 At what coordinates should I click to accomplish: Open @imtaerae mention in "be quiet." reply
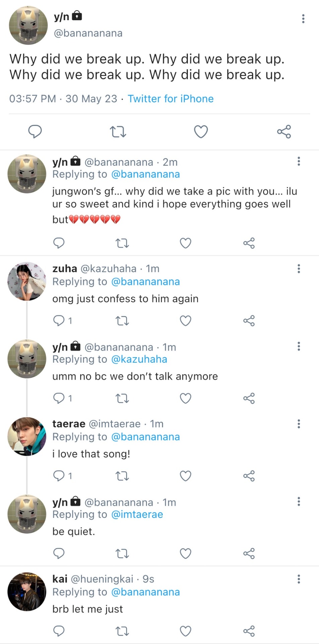click(x=137, y=515)
